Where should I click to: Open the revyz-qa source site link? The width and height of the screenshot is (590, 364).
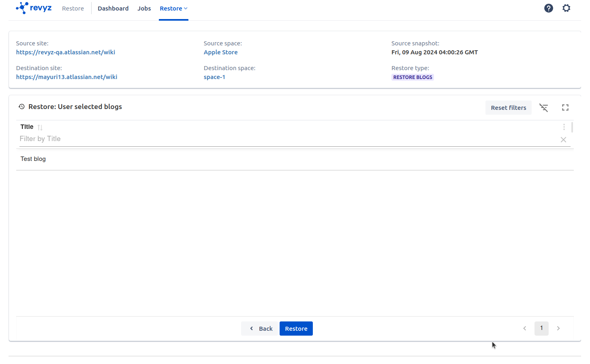[66, 52]
